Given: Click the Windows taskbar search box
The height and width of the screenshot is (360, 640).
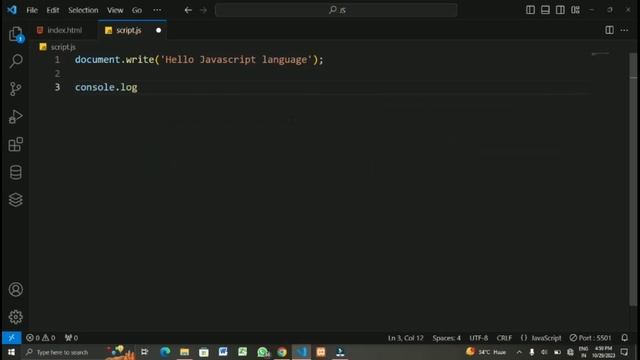Looking at the screenshot, I should point(63,352).
